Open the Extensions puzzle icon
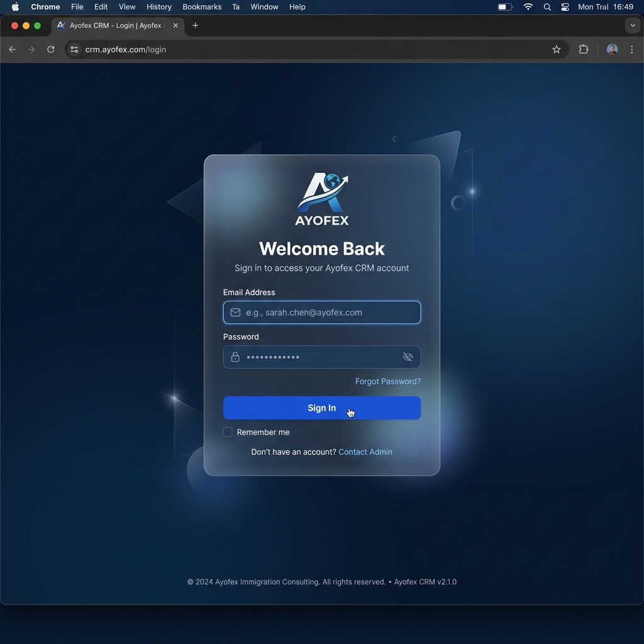 (x=583, y=50)
